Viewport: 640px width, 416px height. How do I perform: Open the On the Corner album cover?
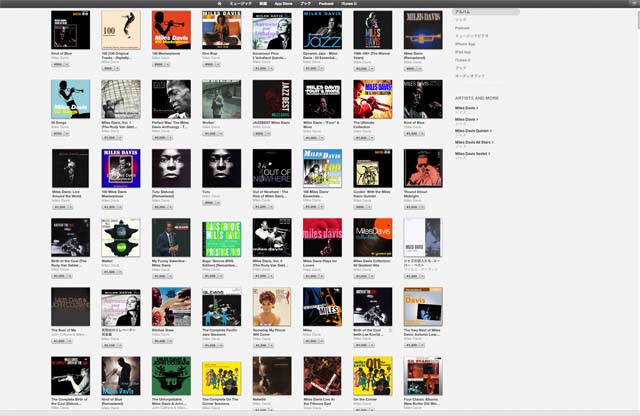[x=373, y=376]
